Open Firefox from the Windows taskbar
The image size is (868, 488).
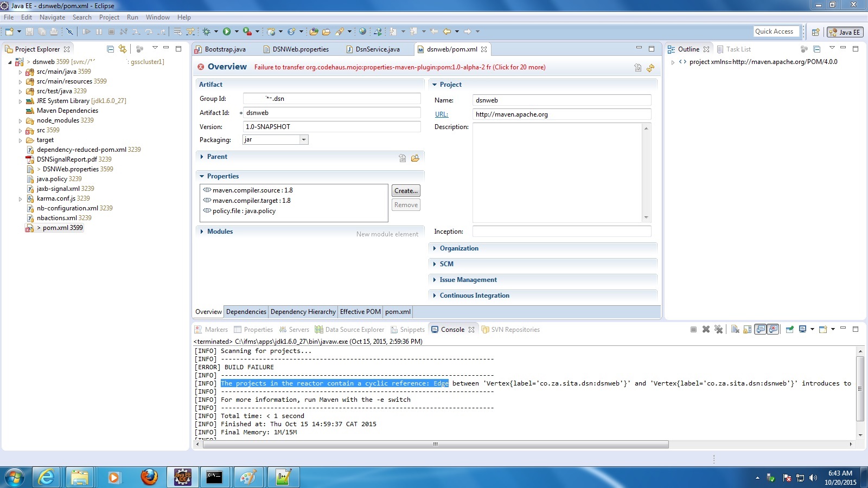[x=149, y=477]
